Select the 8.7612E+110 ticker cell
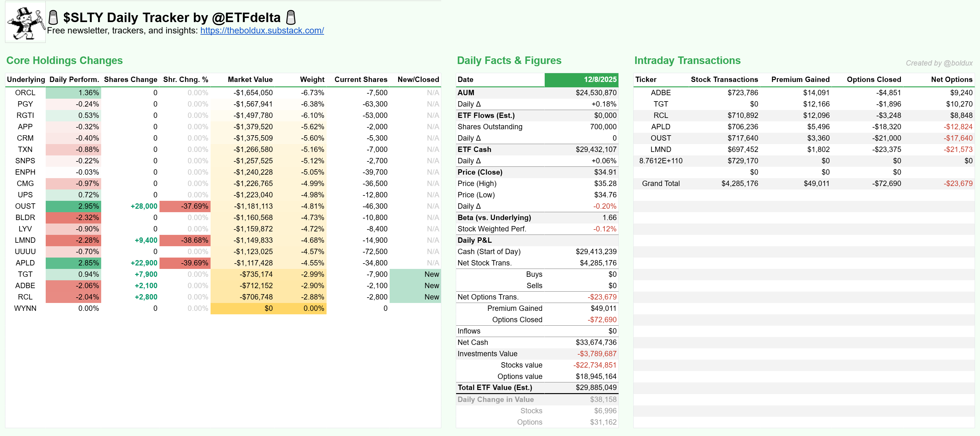Screen dimensions: 980x436 [x=660, y=161]
